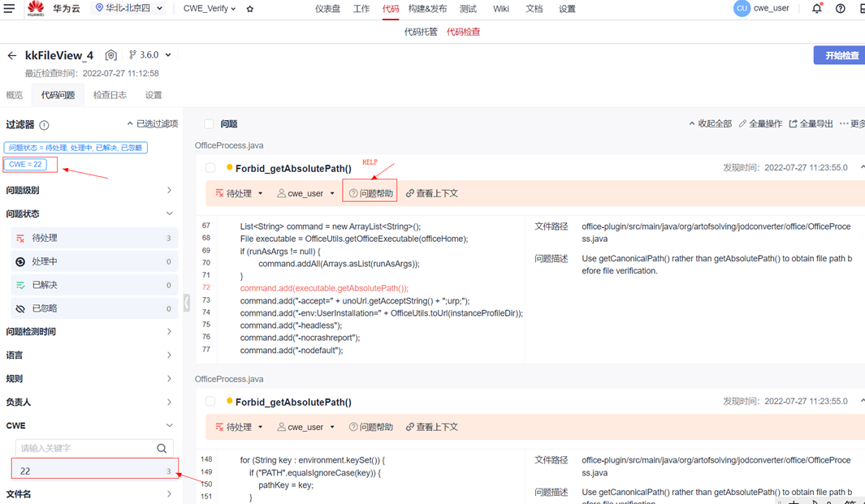Click the 待处理 status filter icon

20,239
